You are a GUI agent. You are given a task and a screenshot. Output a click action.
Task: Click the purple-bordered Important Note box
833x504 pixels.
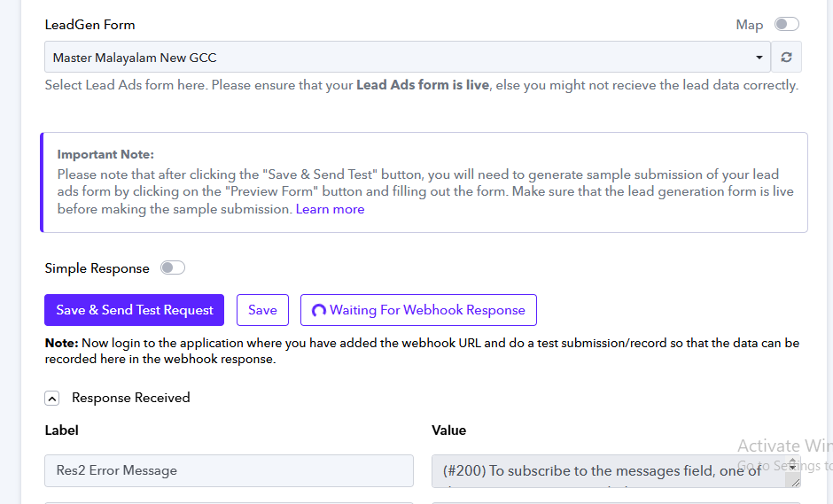click(x=424, y=182)
